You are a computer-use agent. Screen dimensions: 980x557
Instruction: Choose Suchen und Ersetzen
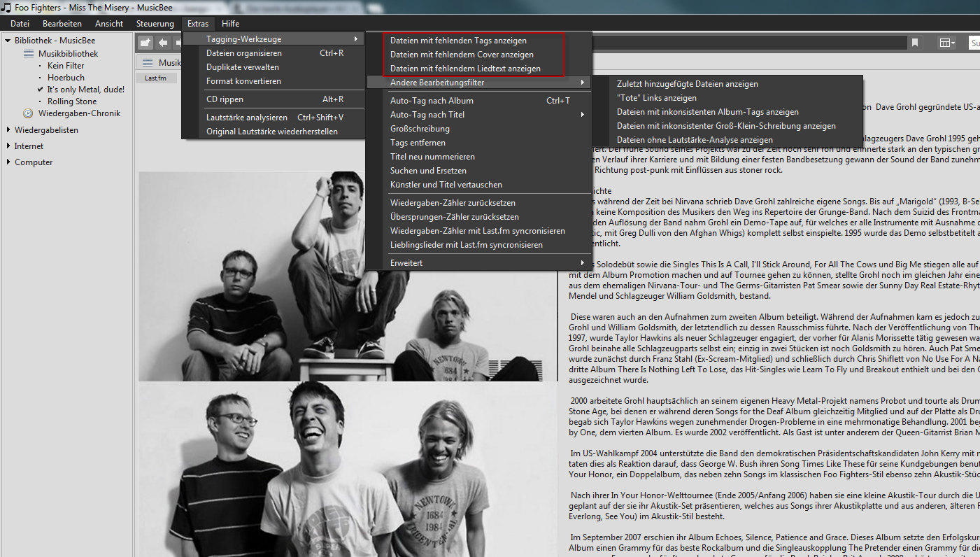[478, 171]
